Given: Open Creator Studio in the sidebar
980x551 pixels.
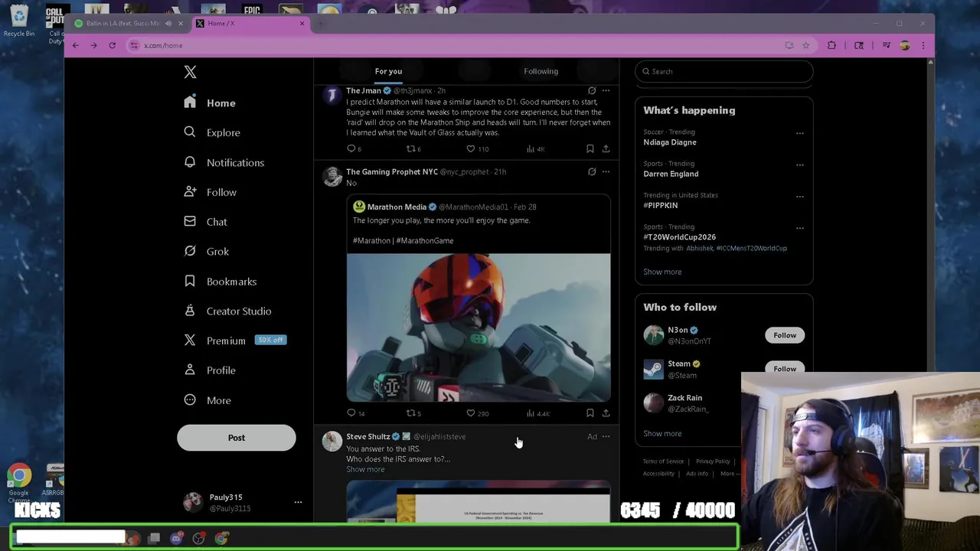Looking at the screenshot, I should pos(227,311).
